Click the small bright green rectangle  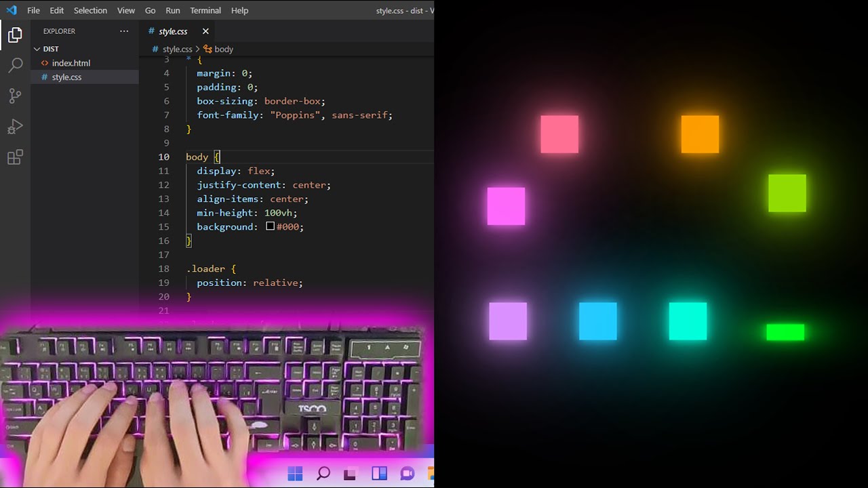point(785,332)
